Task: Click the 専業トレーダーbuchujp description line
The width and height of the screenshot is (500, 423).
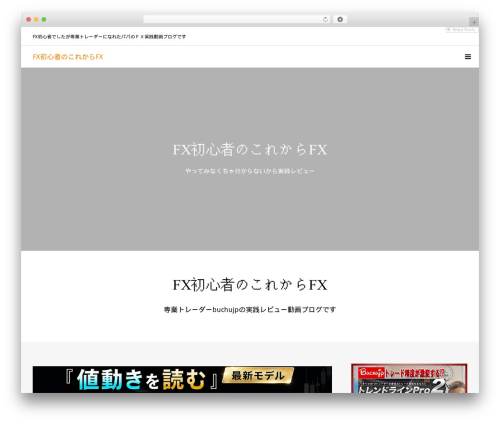Action: tap(250, 310)
